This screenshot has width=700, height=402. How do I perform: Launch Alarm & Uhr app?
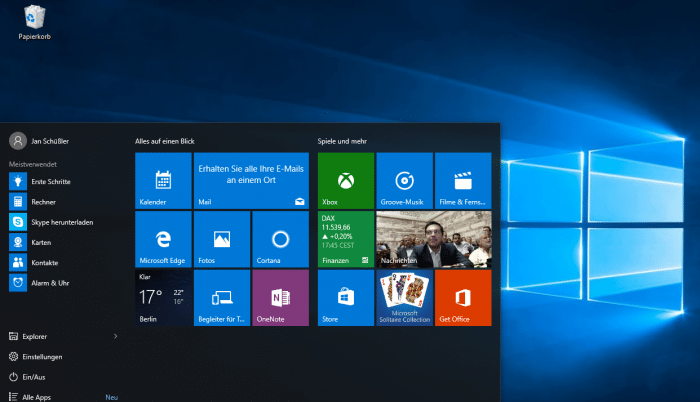coord(62,283)
